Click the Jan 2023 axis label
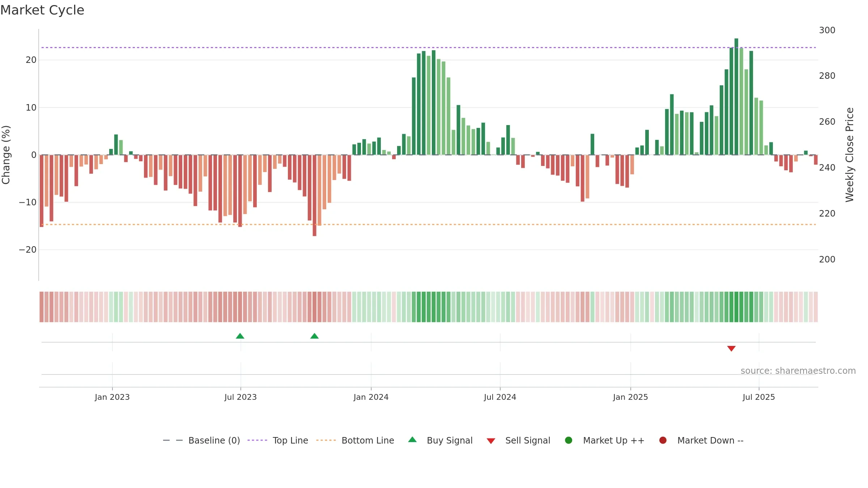 tap(112, 397)
